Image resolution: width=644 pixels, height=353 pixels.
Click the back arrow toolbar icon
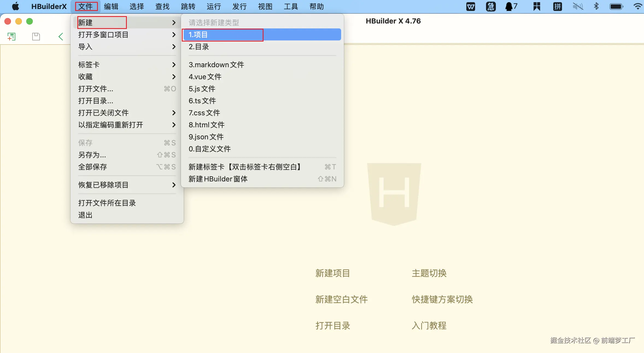point(61,36)
